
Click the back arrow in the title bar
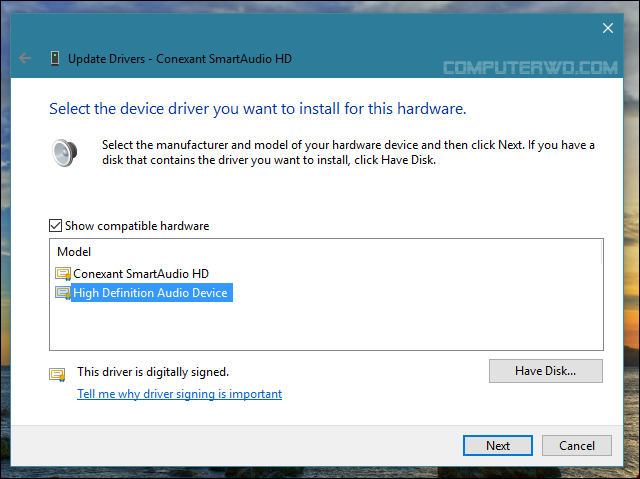(25, 58)
